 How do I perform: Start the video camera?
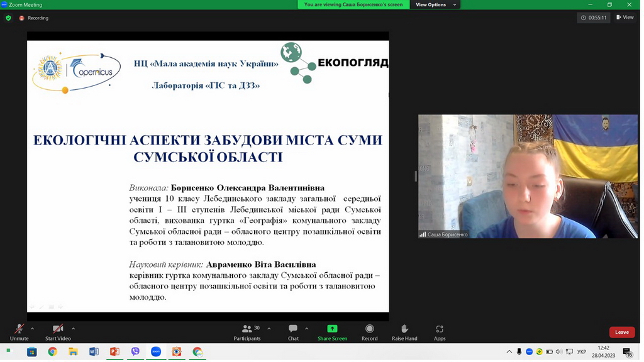(58, 331)
